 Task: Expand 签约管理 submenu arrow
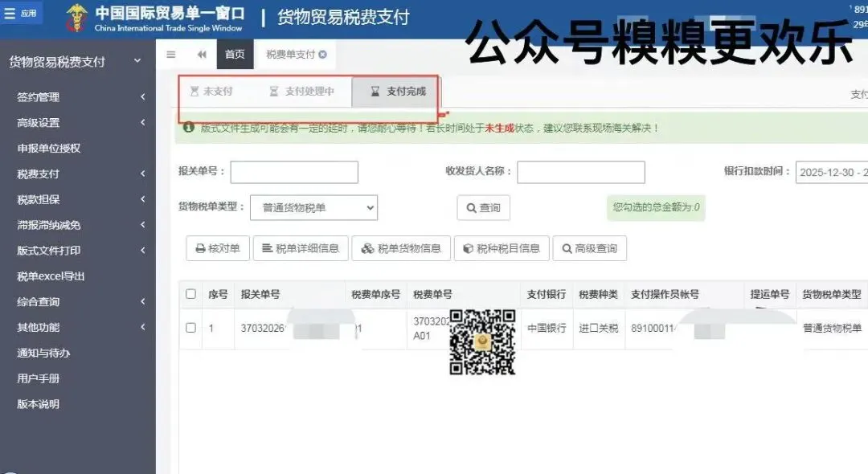point(143,96)
